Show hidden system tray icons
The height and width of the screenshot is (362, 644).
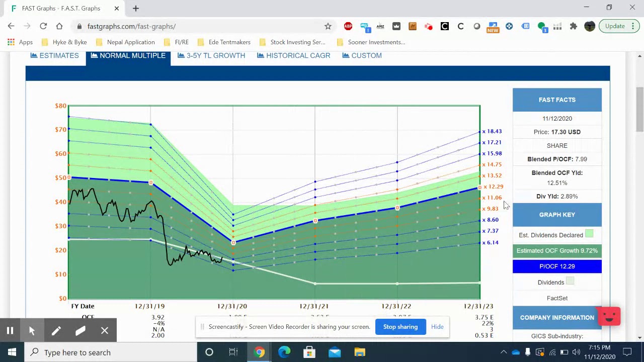(504, 352)
